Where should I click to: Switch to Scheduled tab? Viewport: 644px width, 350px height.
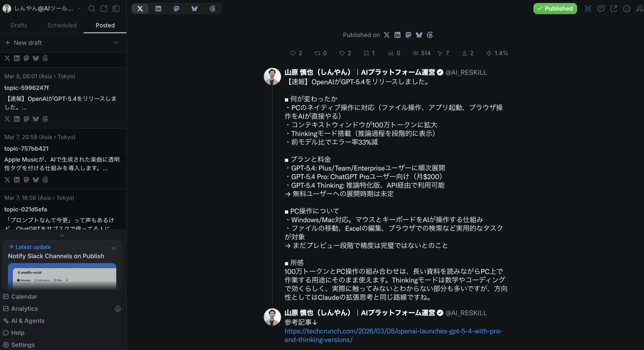coord(62,25)
